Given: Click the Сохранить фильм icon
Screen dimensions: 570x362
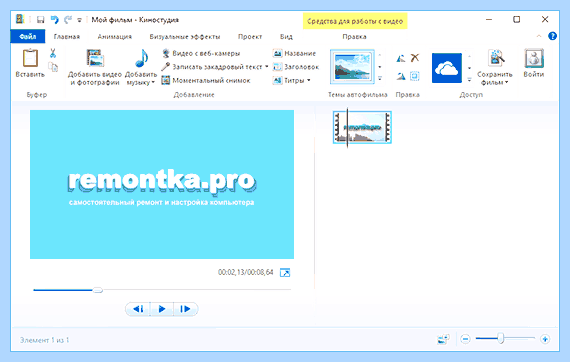Looking at the screenshot, I should tap(496, 58).
